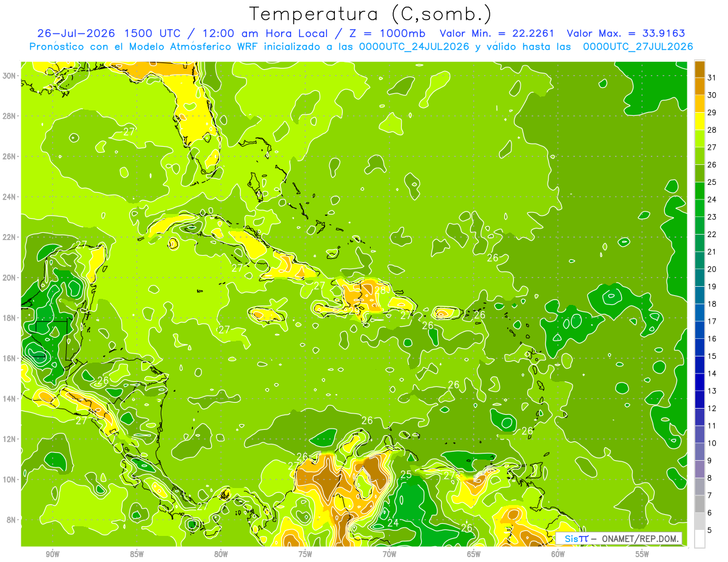The width and height of the screenshot is (728, 562).
Task: Pick purple legend band between 10 and 11
Action: click(x=699, y=434)
